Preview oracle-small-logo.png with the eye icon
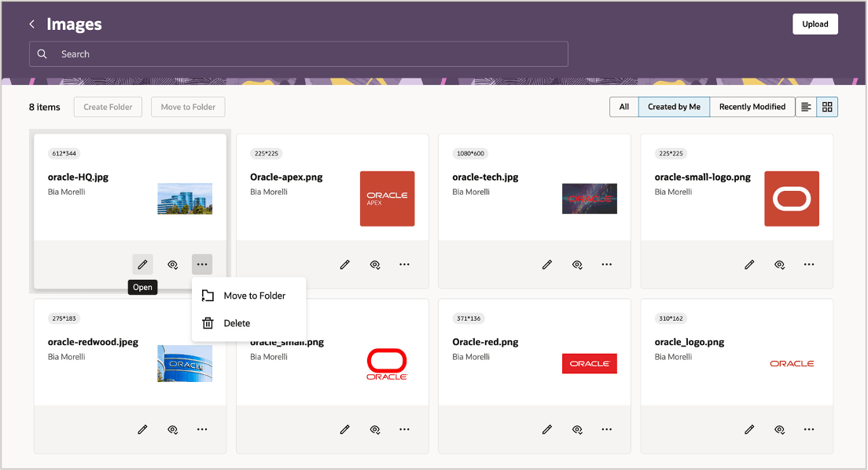This screenshot has width=868, height=470. click(x=779, y=265)
